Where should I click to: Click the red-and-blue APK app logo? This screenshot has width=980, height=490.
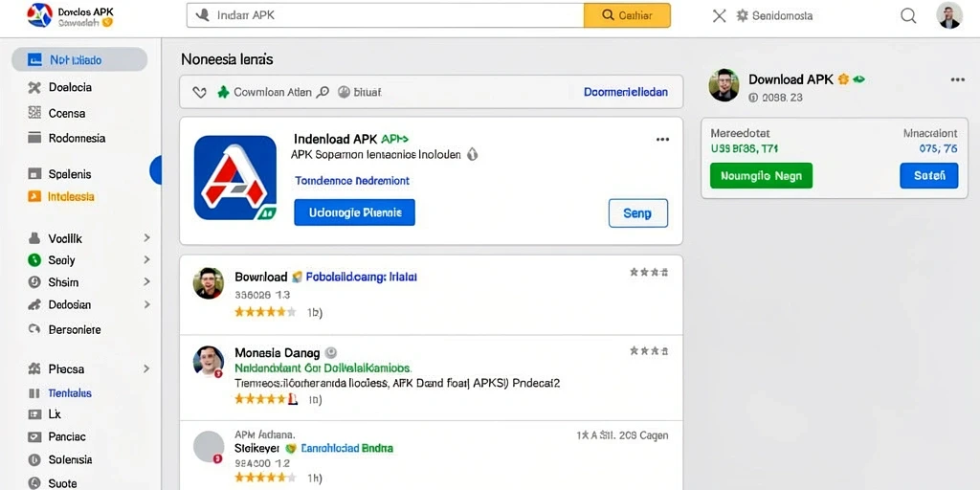235,177
